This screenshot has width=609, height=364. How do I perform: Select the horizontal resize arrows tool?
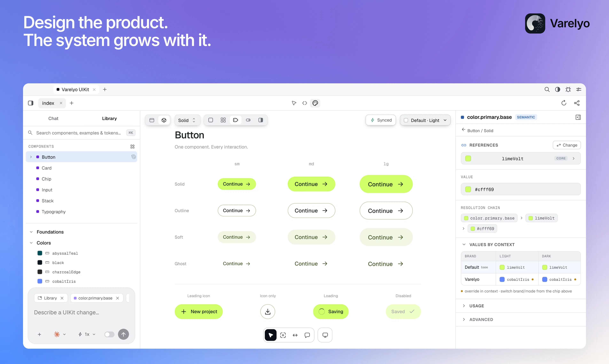(x=295, y=335)
